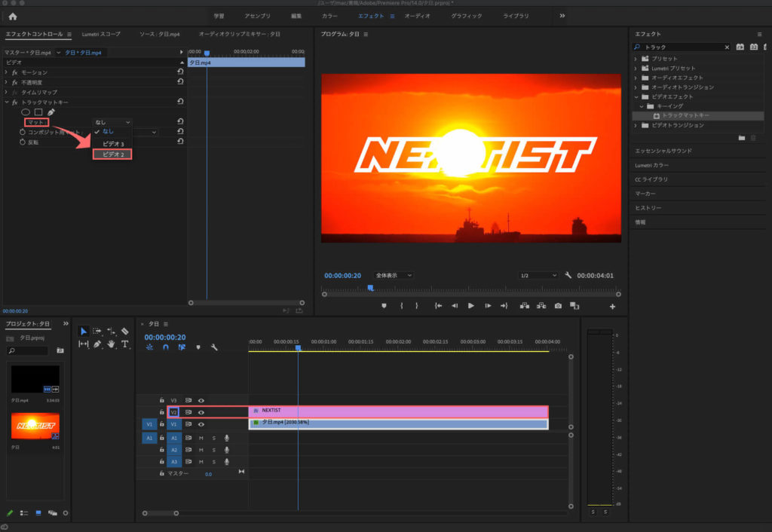Create an ellipse mask for トラックマットキー
The width and height of the screenshot is (772, 532).
26,112
